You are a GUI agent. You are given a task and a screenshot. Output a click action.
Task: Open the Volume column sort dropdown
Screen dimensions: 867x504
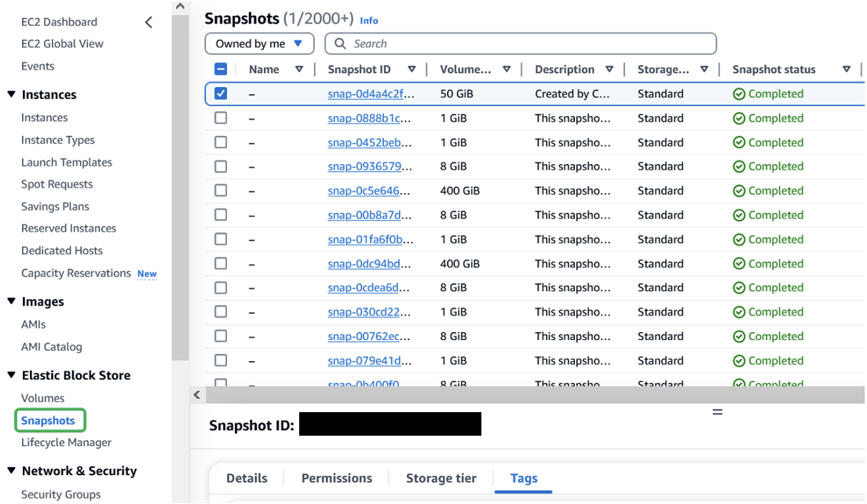(x=507, y=69)
